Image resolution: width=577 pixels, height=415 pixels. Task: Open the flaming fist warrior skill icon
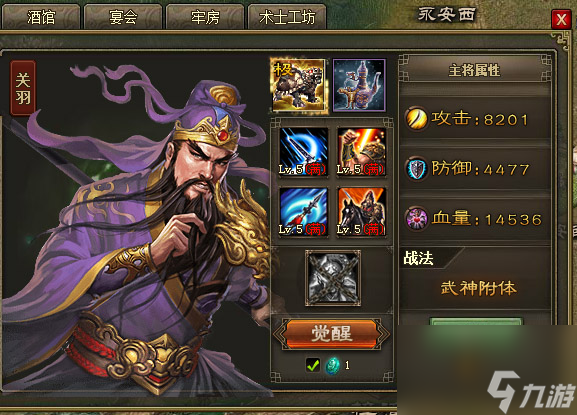point(361,152)
